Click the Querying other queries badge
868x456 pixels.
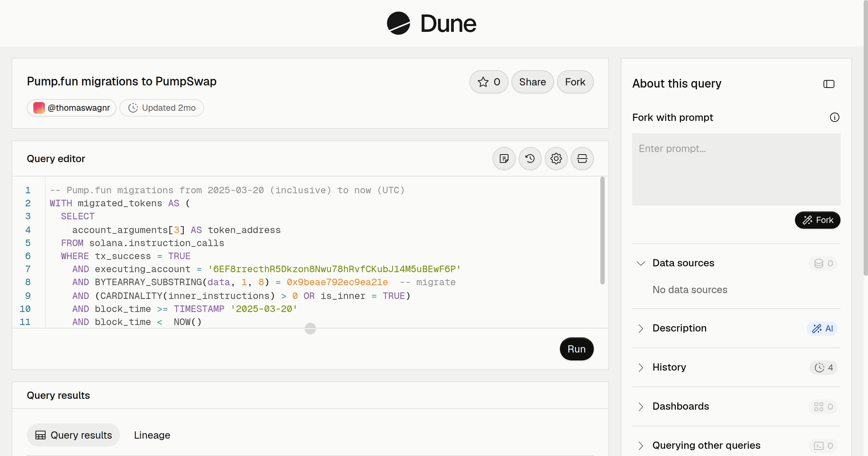[823, 446]
